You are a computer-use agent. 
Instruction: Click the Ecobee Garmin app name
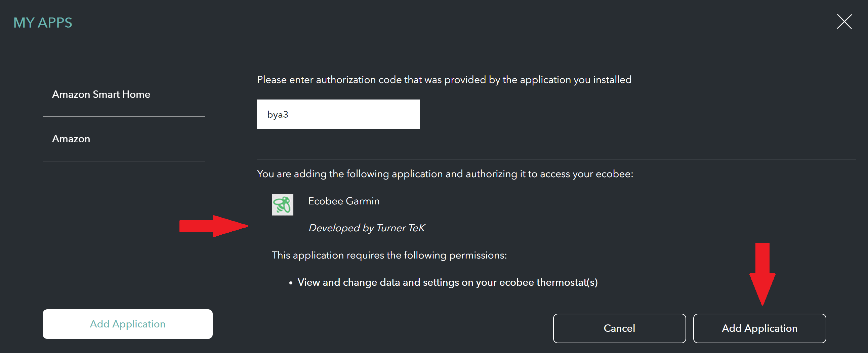pyautogui.click(x=343, y=201)
